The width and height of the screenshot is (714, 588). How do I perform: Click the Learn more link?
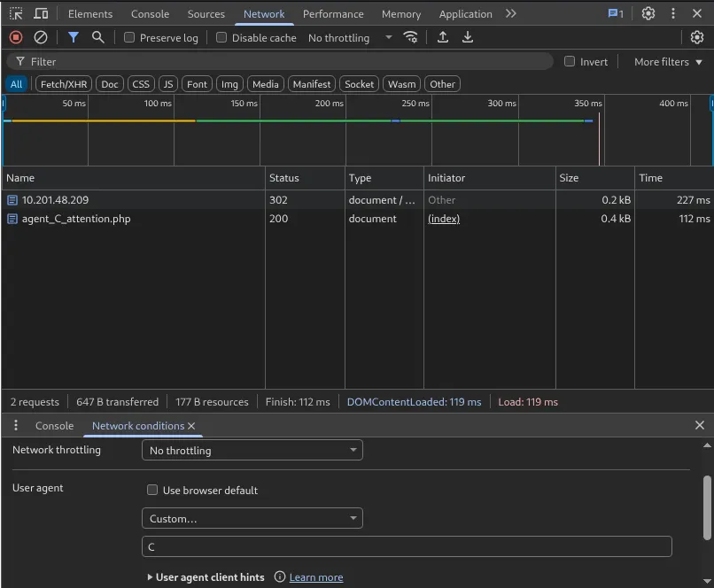tap(316, 577)
